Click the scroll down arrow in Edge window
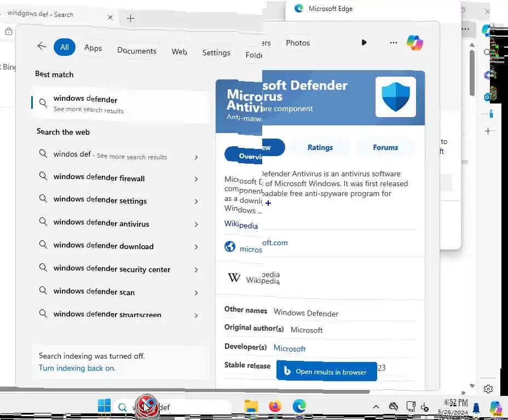 472,386
